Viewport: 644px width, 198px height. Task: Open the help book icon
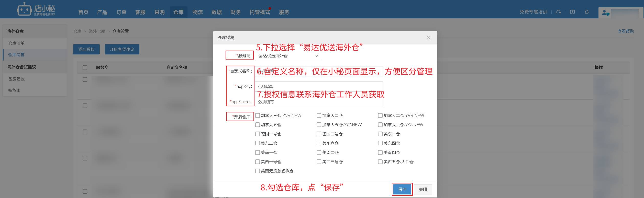tap(572, 12)
